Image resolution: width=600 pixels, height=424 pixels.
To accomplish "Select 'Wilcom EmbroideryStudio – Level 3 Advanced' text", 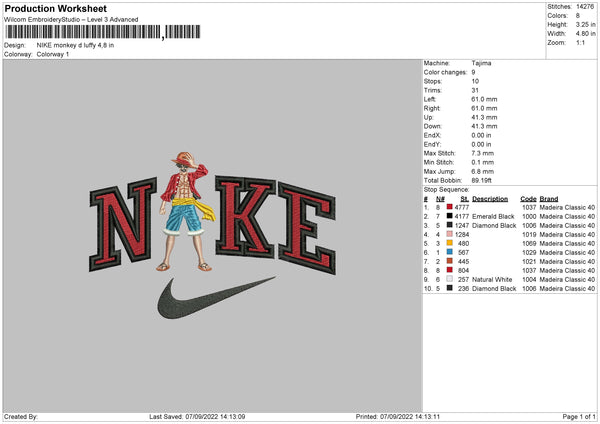I will coord(71,20).
